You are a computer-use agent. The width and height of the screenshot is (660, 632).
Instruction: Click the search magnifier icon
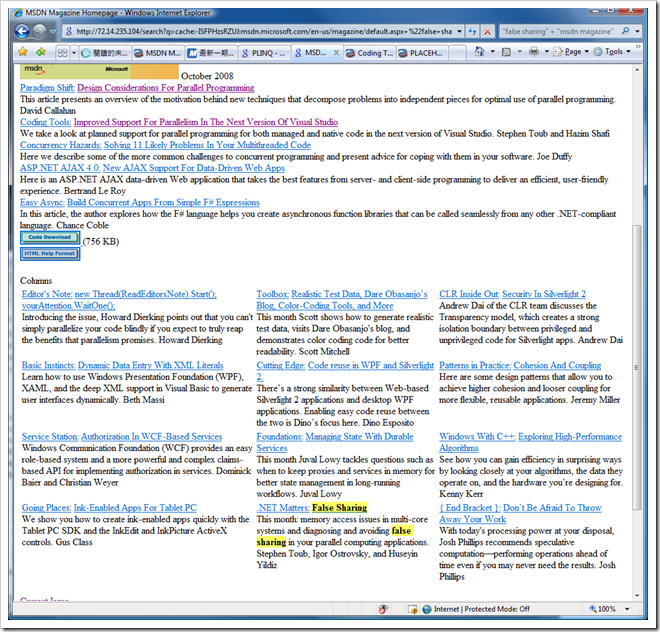[624, 32]
